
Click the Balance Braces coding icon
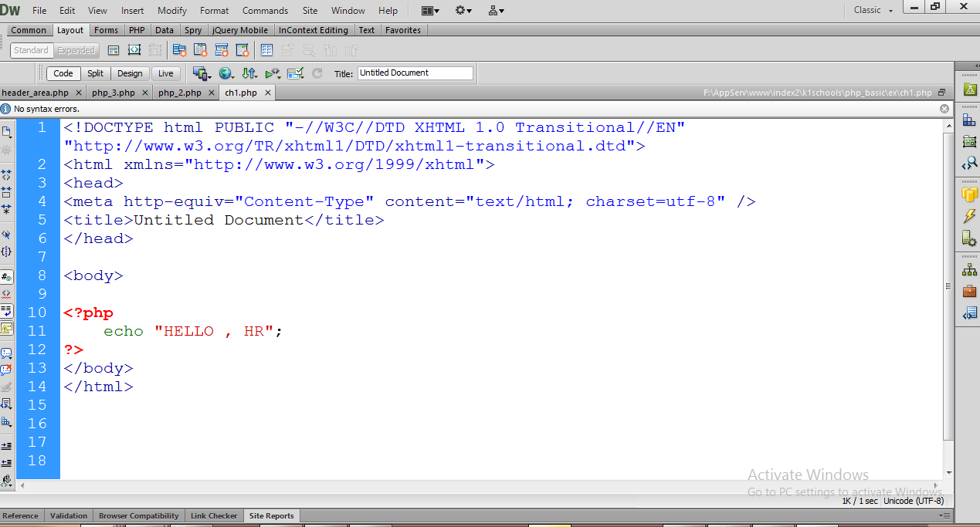[6, 252]
